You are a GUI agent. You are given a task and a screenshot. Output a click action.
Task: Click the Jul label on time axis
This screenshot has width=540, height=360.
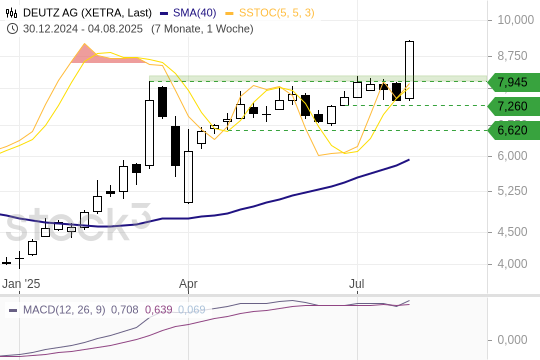tap(357, 284)
